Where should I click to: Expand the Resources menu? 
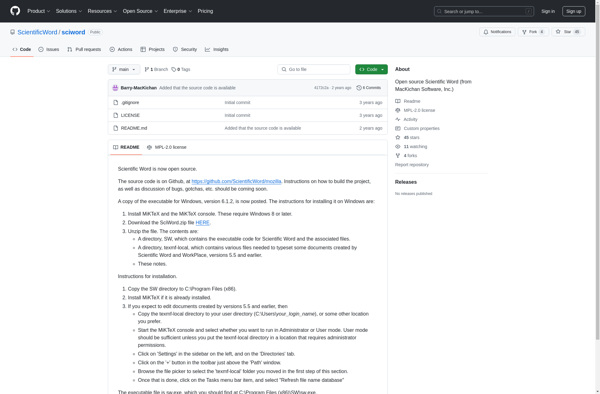(102, 11)
